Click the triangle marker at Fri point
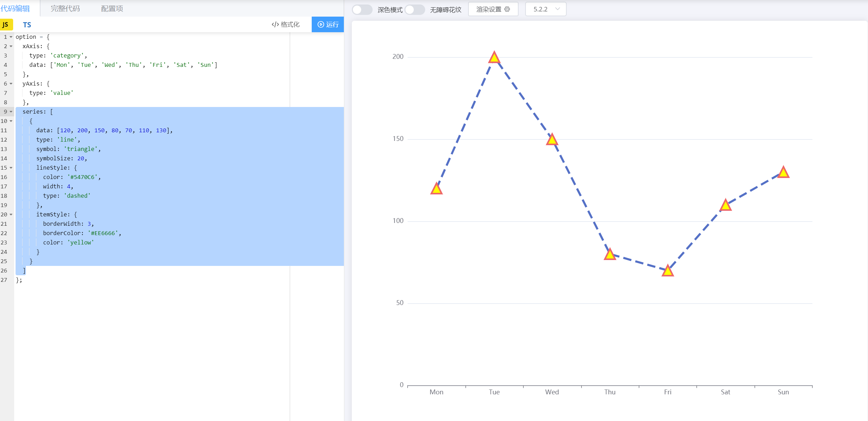 (x=667, y=271)
